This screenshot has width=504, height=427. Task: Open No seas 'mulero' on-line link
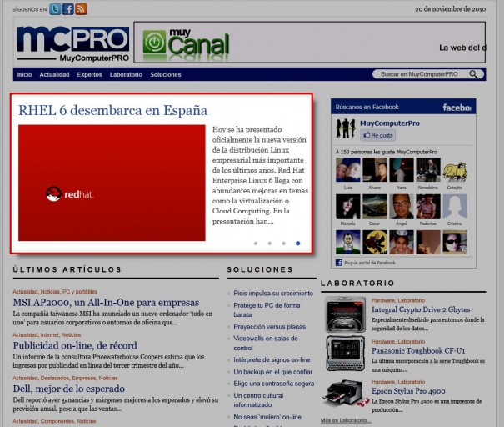(x=267, y=417)
